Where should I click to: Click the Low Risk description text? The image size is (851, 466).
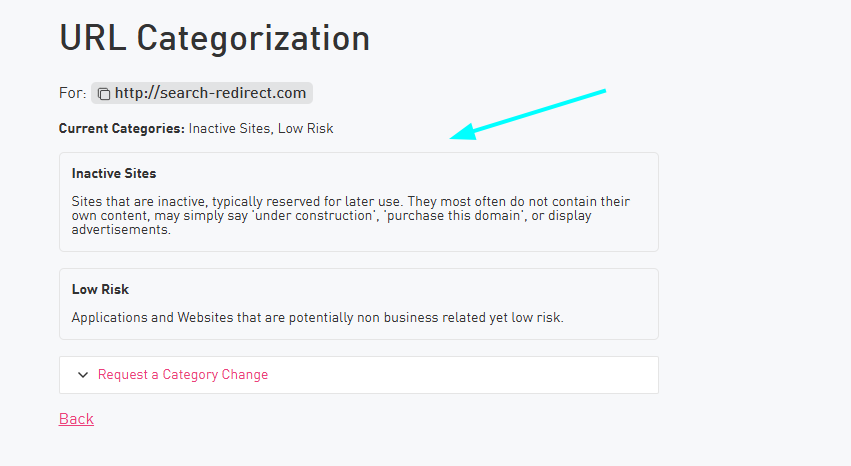pos(318,318)
